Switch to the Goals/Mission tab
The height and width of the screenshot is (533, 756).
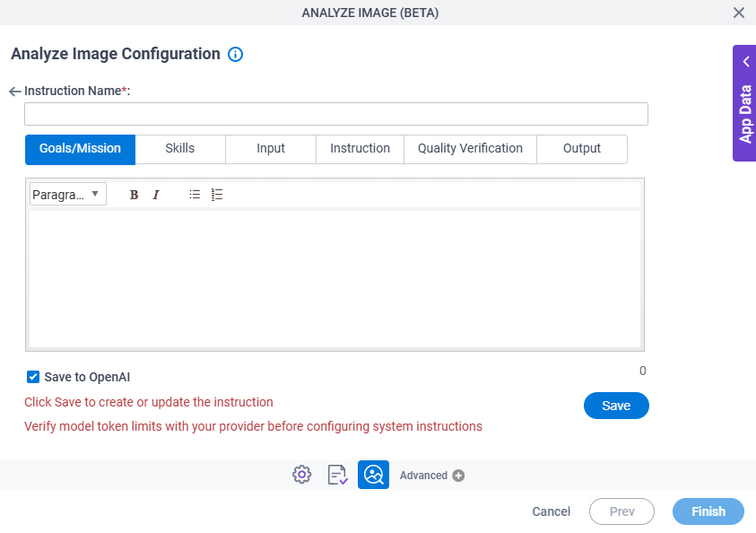point(80,150)
